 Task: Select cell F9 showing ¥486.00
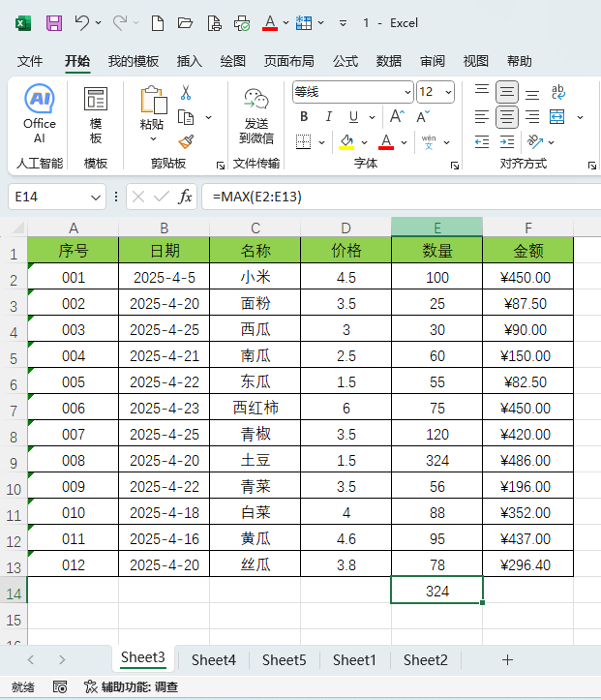[527, 460]
